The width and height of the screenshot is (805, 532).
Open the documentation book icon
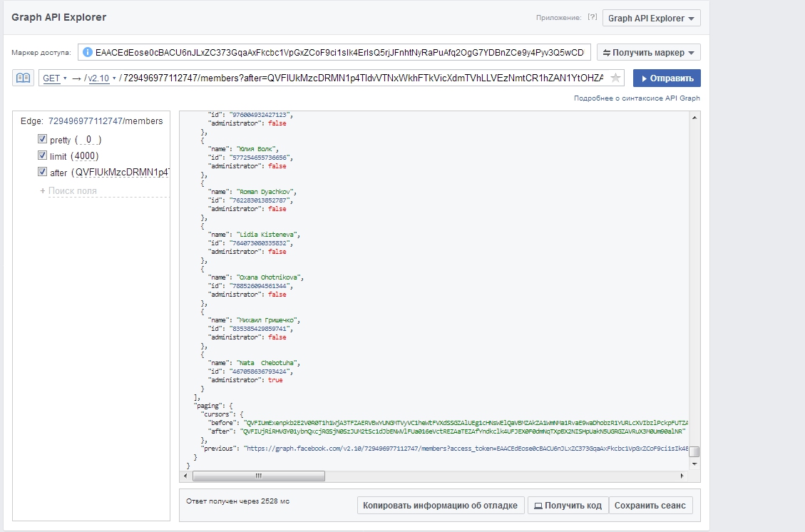click(x=23, y=78)
